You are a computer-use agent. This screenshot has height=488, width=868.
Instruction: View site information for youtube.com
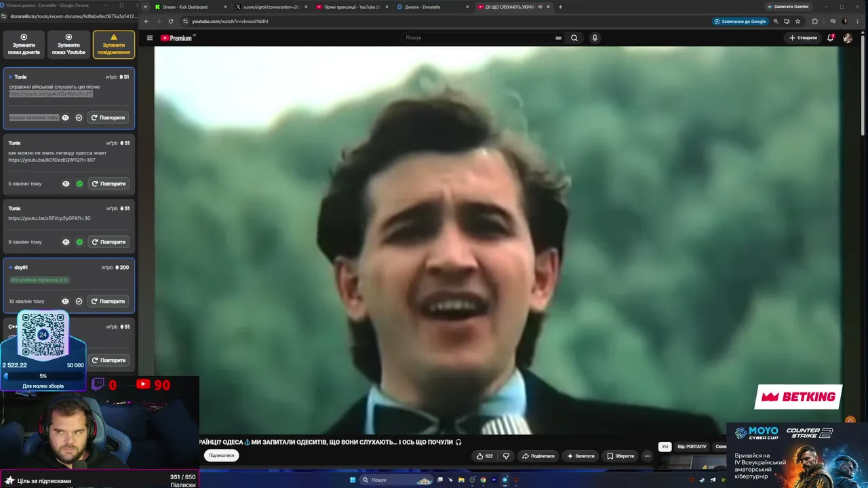pos(185,21)
